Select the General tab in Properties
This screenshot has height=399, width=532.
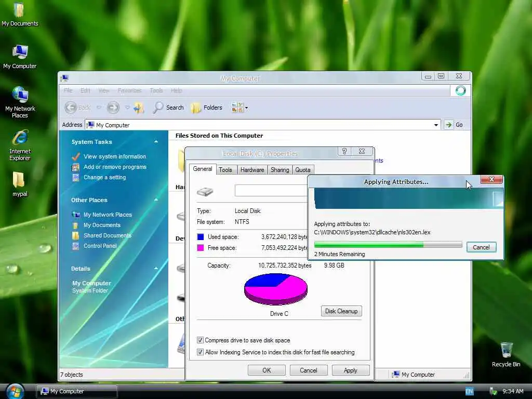[x=203, y=169]
